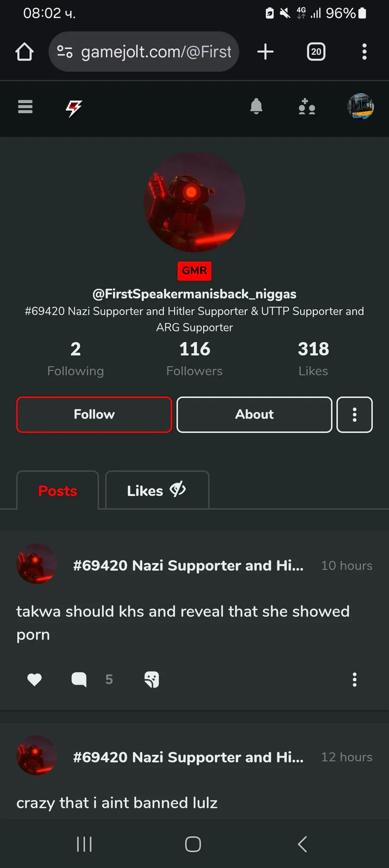Tap the gamejolt.com address bar
This screenshot has height=868, width=389.
pos(144,51)
